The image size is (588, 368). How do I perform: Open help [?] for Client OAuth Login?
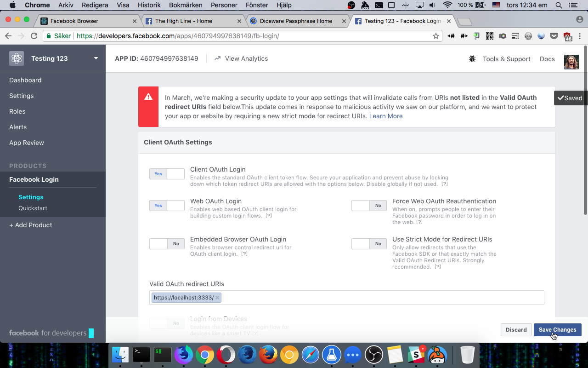445,184
